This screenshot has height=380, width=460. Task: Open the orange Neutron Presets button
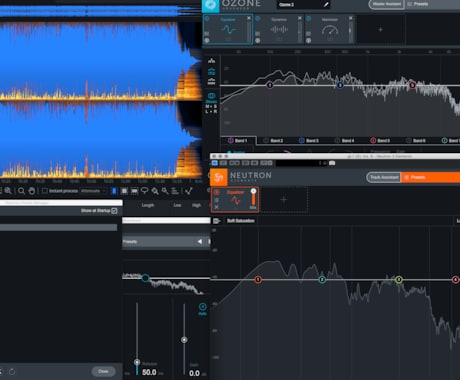coord(430,177)
